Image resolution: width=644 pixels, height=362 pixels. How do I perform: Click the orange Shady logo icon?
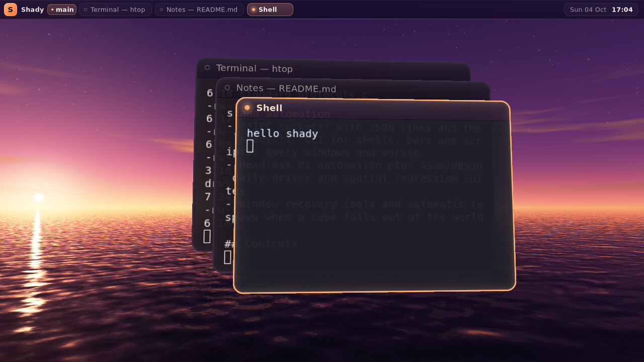11,10
